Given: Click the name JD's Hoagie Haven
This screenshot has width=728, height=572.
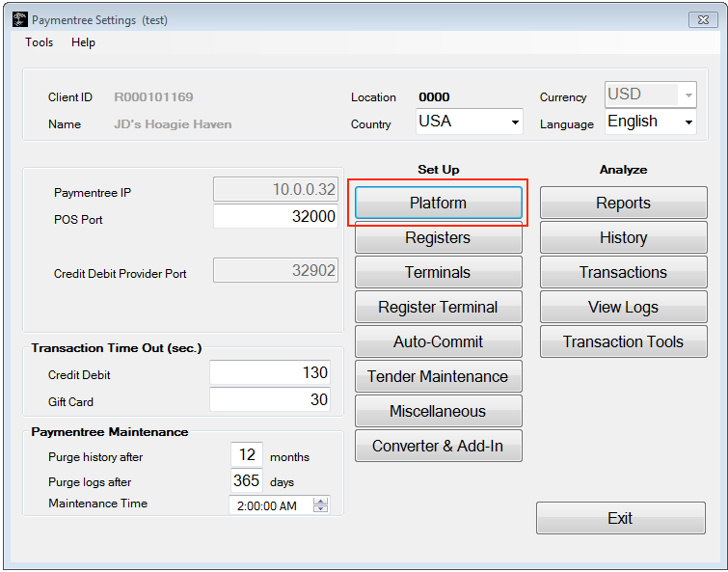Looking at the screenshot, I should tap(173, 124).
